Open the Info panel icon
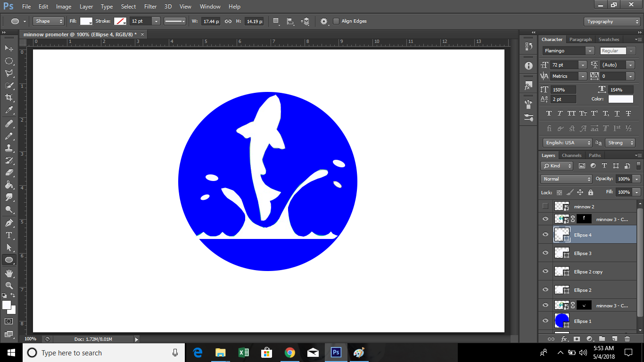 pos(528,66)
